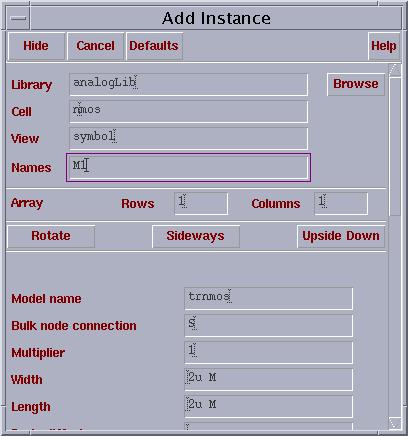Viewport: 408px width, 436px height.
Task: Flip the instance Sideways
Action: click(x=196, y=236)
